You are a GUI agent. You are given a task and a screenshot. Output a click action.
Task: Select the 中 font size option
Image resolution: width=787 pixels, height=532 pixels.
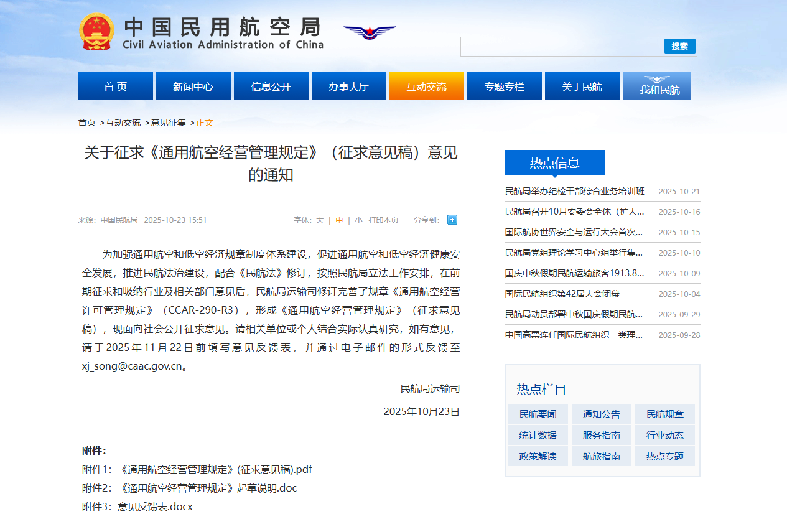pyautogui.click(x=339, y=220)
